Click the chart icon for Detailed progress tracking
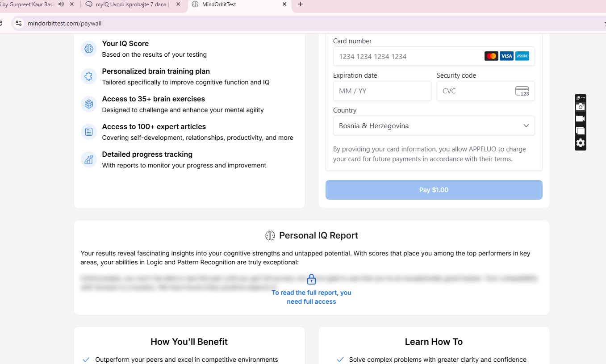The image size is (606, 364). tap(89, 159)
